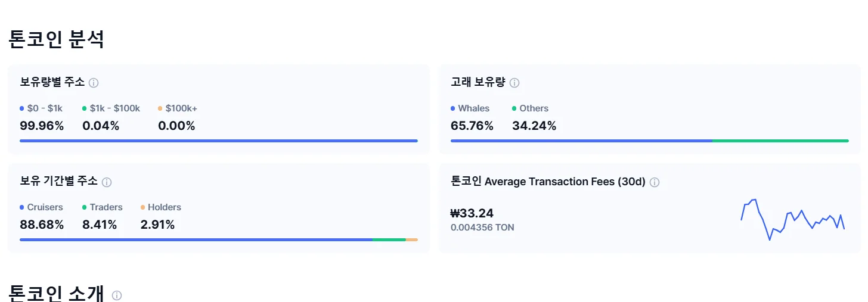Click the Traders legend label

(106, 207)
